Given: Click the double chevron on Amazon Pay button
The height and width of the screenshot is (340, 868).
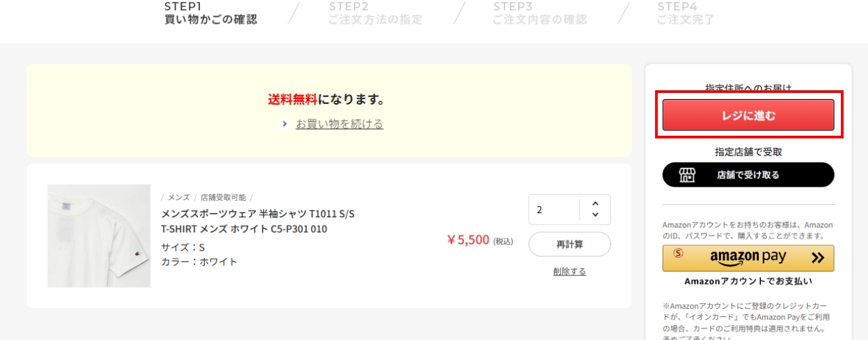Looking at the screenshot, I should [817, 258].
